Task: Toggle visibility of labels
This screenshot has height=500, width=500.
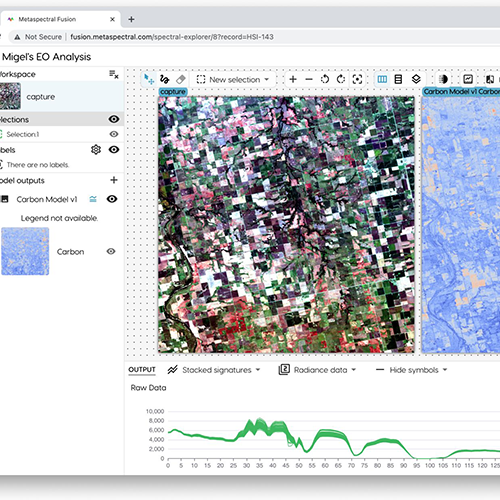Action: tap(114, 149)
